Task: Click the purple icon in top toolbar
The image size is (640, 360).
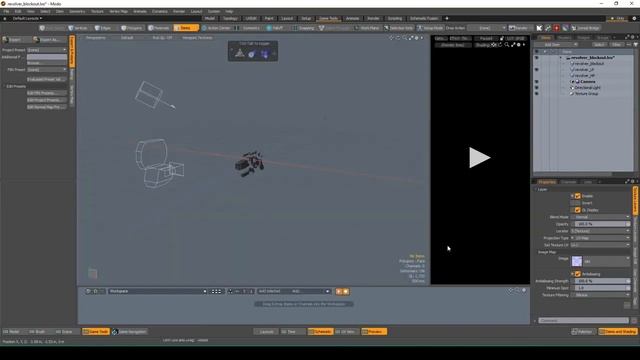Action: [565, 28]
